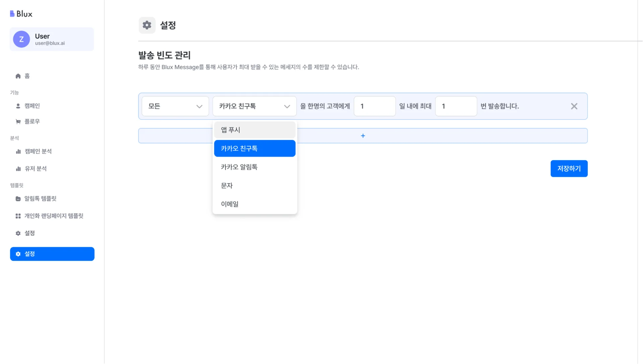Screen dimensions: 643x364
Task: Open the 카카오 친구톡 channel dropdown
Action: (x=254, y=106)
